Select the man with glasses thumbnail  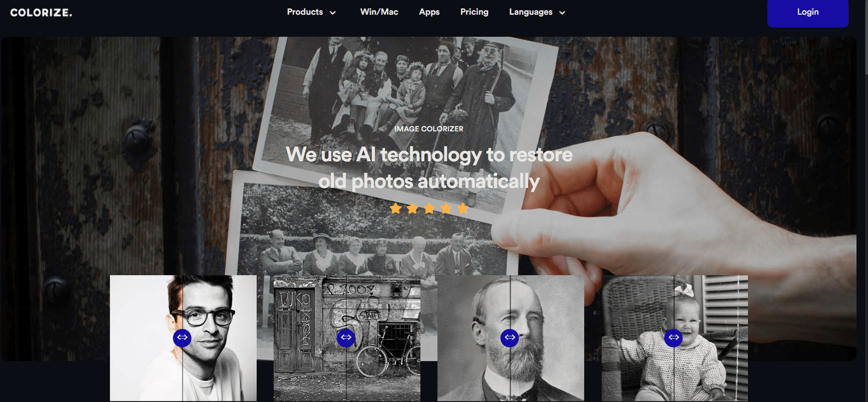183,338
